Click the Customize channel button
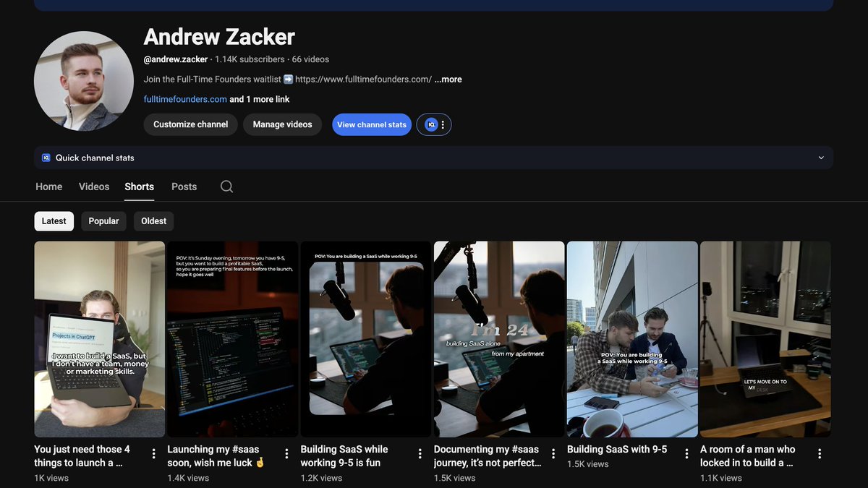This screenshot has width=868, height=488. click(190, 124)
